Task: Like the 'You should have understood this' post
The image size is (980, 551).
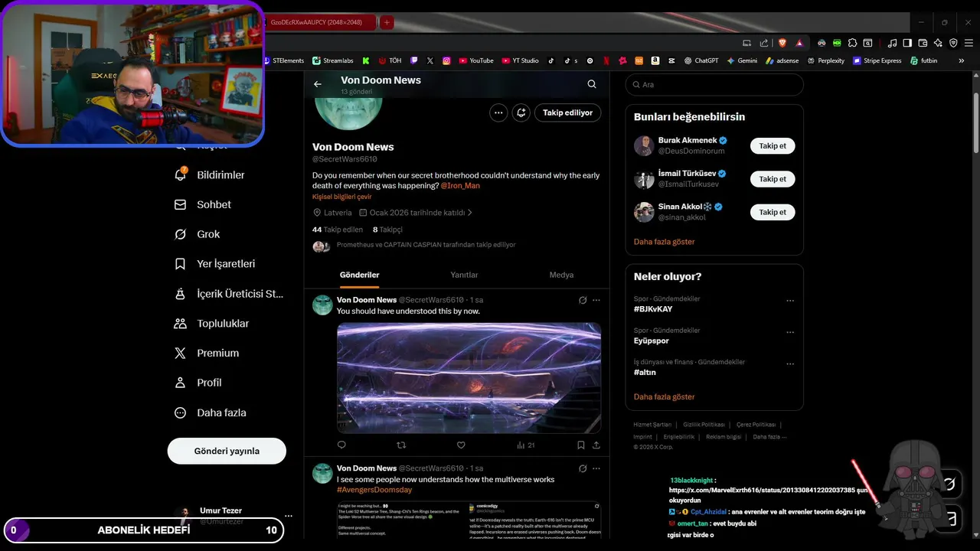Action: (461, 445)
